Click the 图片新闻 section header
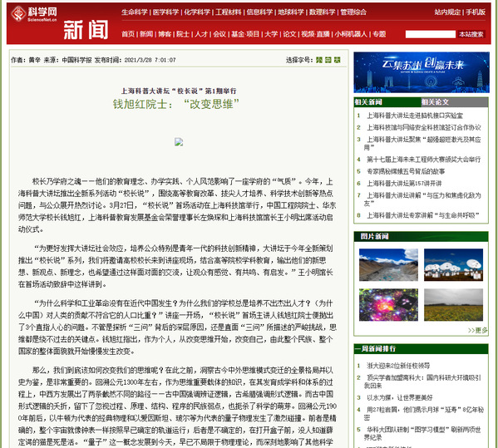Screen dimensions: 498x448 click(x=374, y=236)
